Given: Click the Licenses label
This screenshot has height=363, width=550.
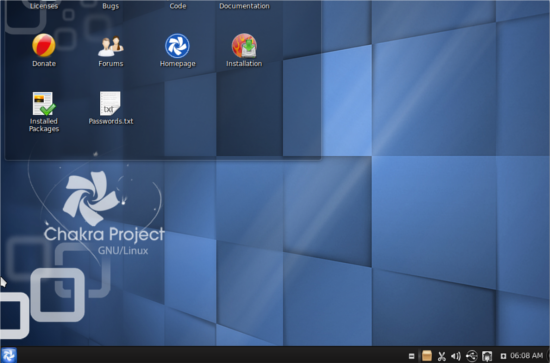Looking at the screenshot, I should [44, 6].
